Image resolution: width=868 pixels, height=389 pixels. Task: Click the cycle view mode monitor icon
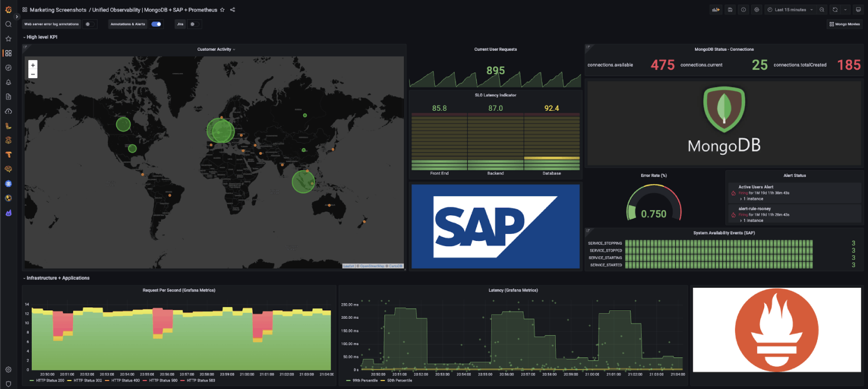[858, 10]
